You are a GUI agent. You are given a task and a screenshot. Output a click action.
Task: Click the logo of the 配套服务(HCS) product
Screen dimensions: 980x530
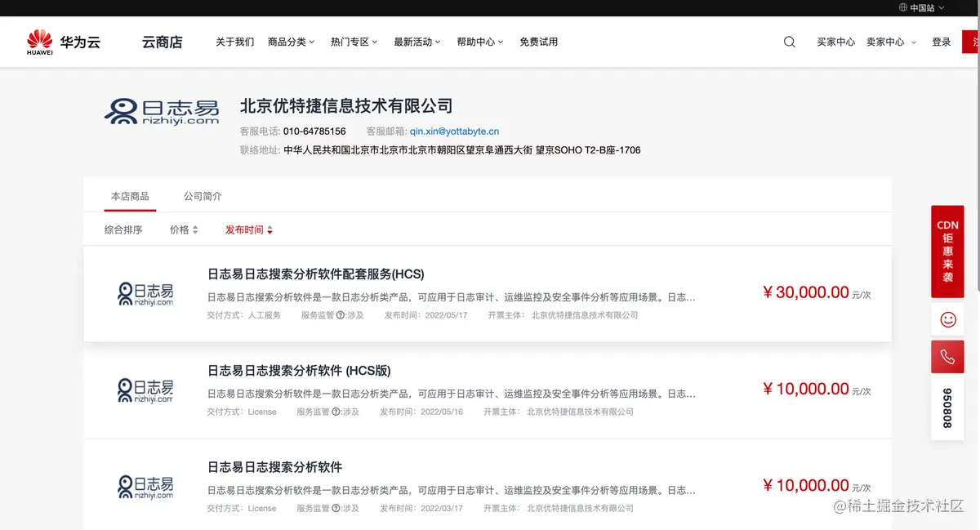tap(145, 294)
